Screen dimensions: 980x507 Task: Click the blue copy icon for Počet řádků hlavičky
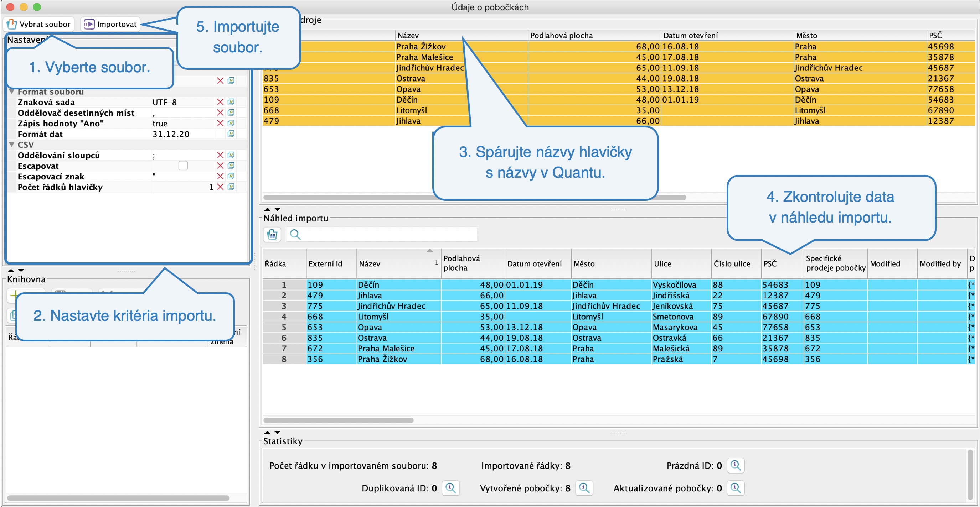[231, 187]
